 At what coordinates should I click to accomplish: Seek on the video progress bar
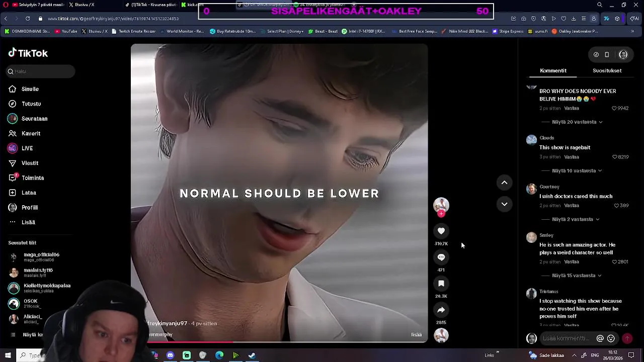click(279, 342)
